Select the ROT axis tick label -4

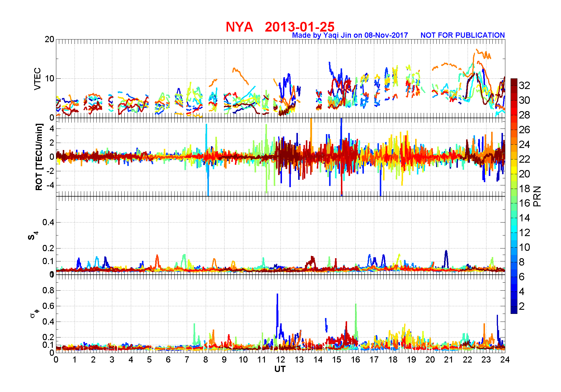pos(50,185)
